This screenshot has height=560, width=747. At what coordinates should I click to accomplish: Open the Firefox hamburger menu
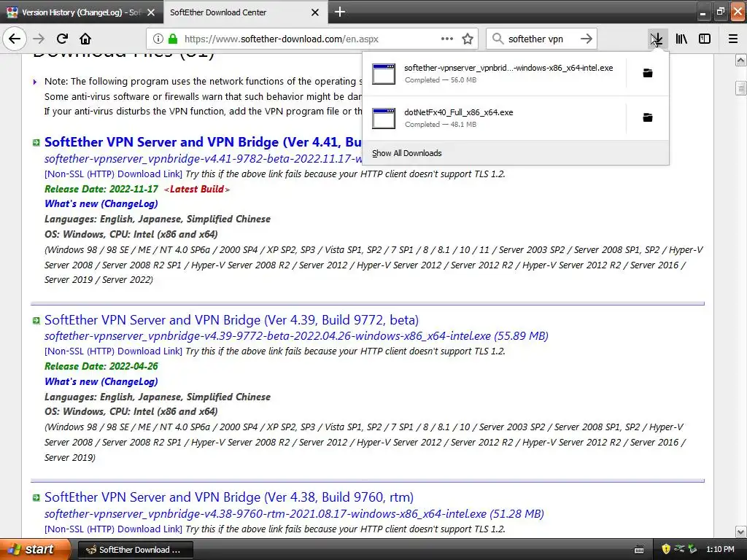tap(733, 39)
